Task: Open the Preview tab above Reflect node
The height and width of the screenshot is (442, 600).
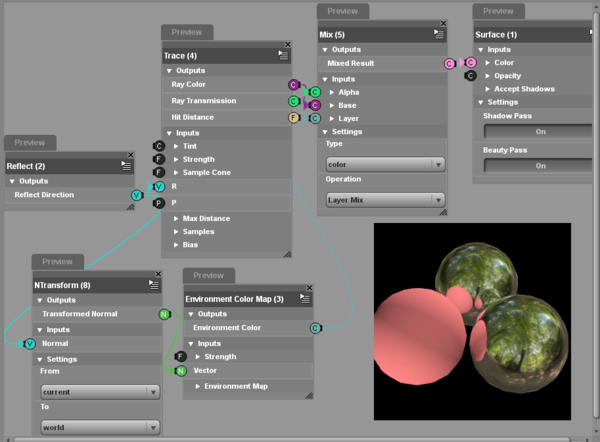Action: pos(30,143)
